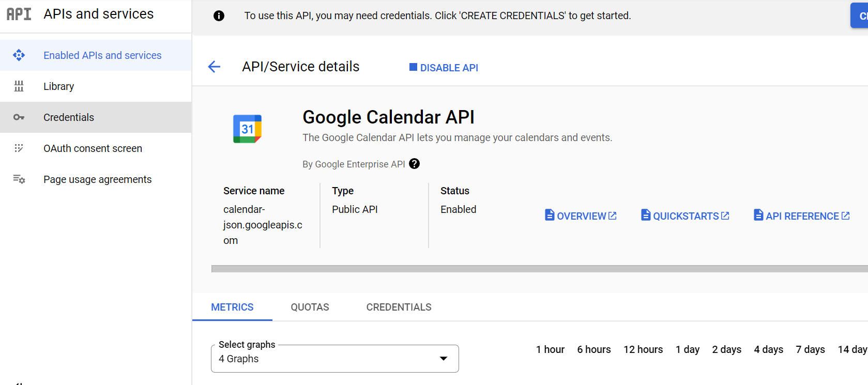Select the 1 hour time range
The image size is (868, 385).
pyautogui.click(x=550, y=349)
